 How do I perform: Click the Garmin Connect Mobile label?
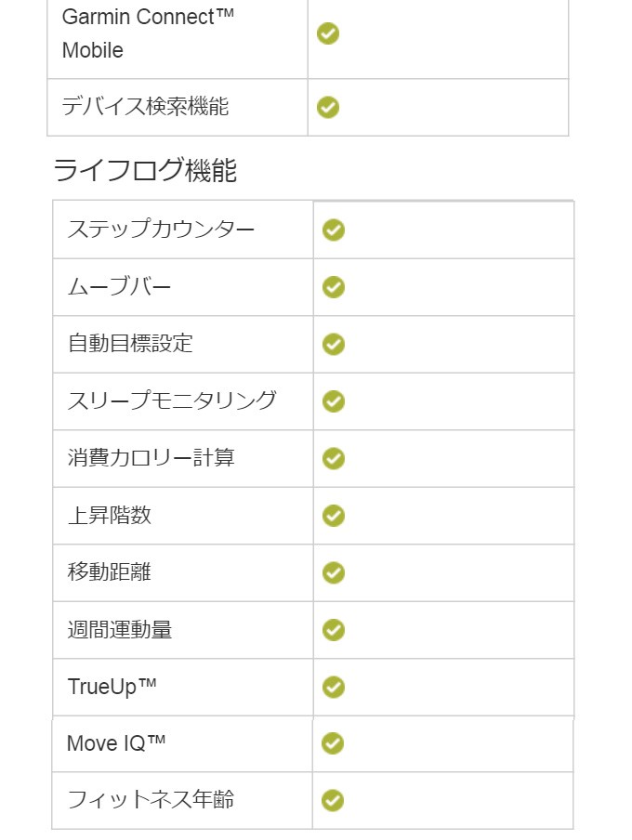pyautogui.click(x=148, y=33)
